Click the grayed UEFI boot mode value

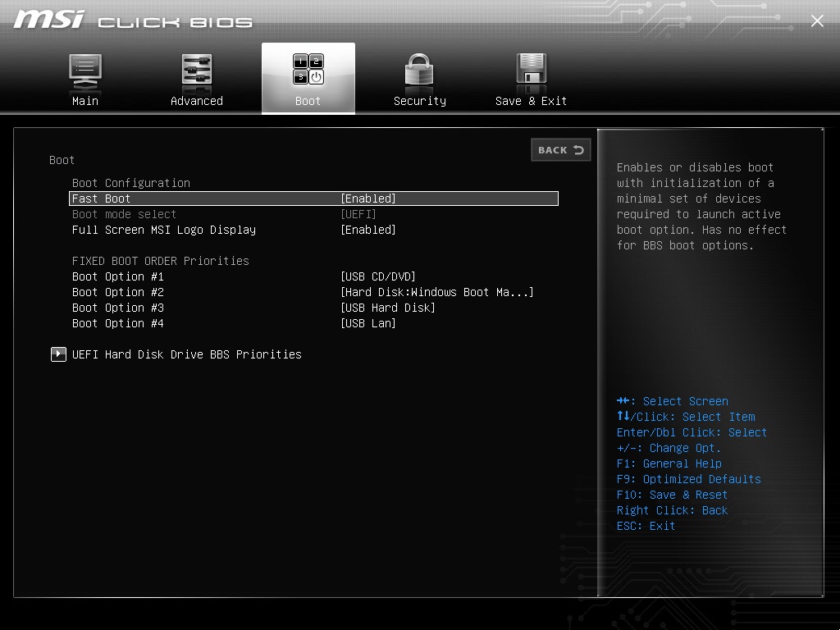pos(358,214)
